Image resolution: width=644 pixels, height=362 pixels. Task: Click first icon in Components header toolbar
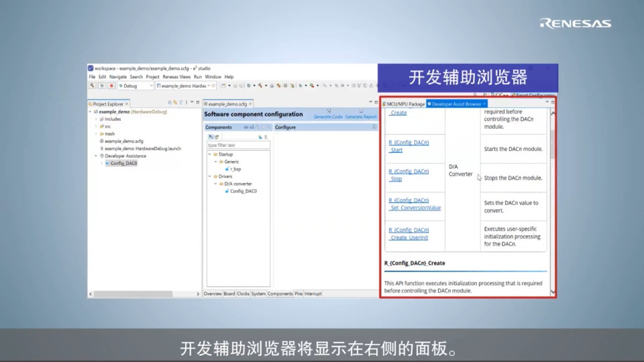coord(246,127)
